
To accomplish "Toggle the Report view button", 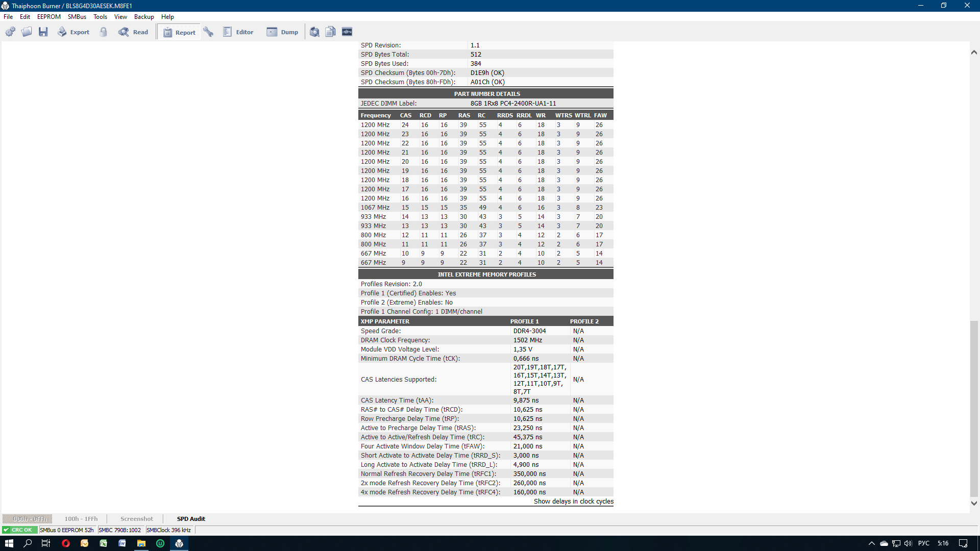I will [179, 32].
